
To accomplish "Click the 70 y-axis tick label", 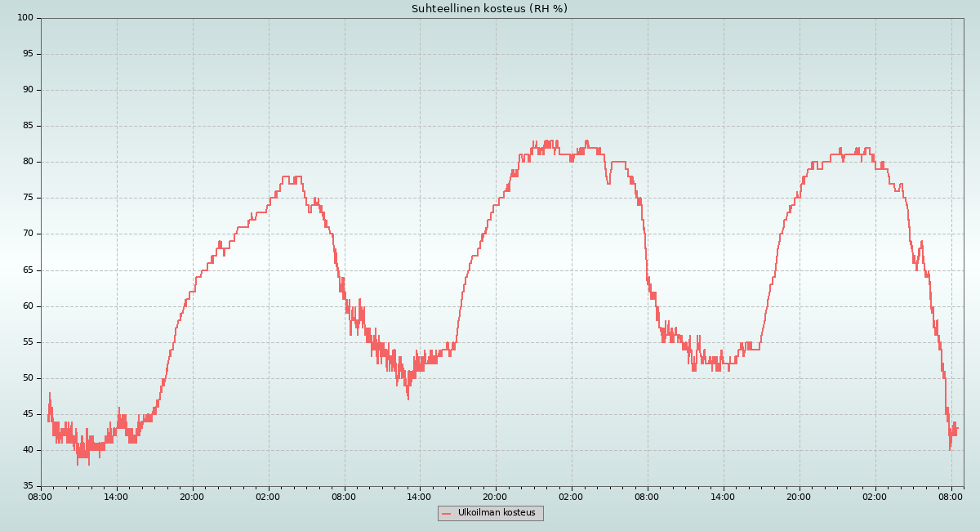I will point(27,234).
